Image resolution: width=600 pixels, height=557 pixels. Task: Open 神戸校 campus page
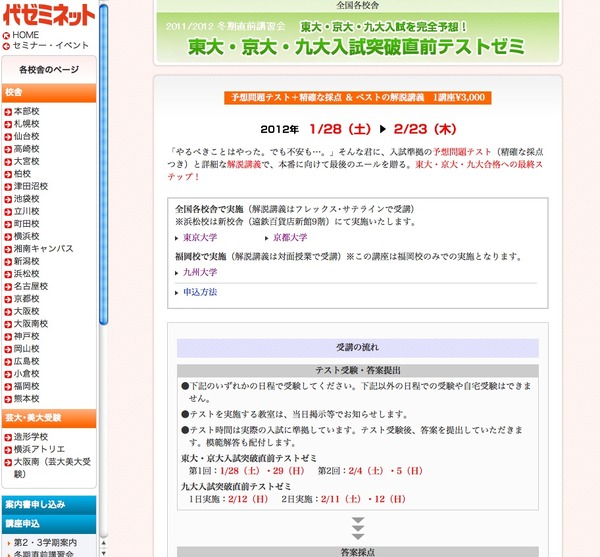(26, 336)
